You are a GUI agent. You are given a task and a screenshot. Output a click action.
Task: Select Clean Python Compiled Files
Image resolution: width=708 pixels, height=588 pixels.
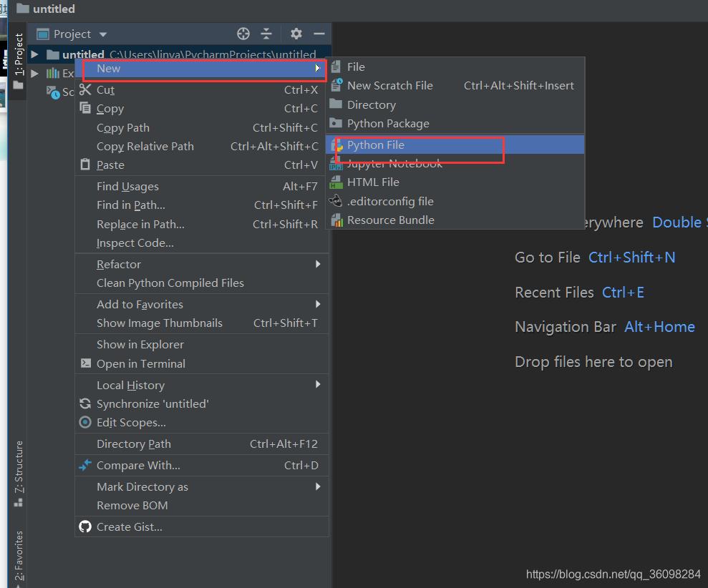click(x=202, y=283)
